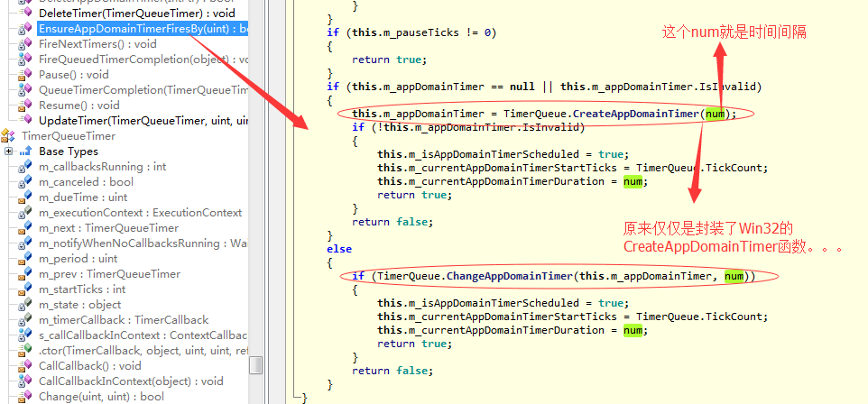The height and width of the screenshot is (404, 868).
Task: Click method icon beside Pause()
Action: click(x=25, y=75)
